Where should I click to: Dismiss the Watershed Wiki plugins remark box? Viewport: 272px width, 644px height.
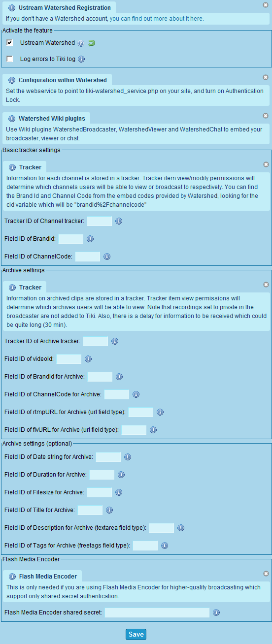click(x=266, y=116)
